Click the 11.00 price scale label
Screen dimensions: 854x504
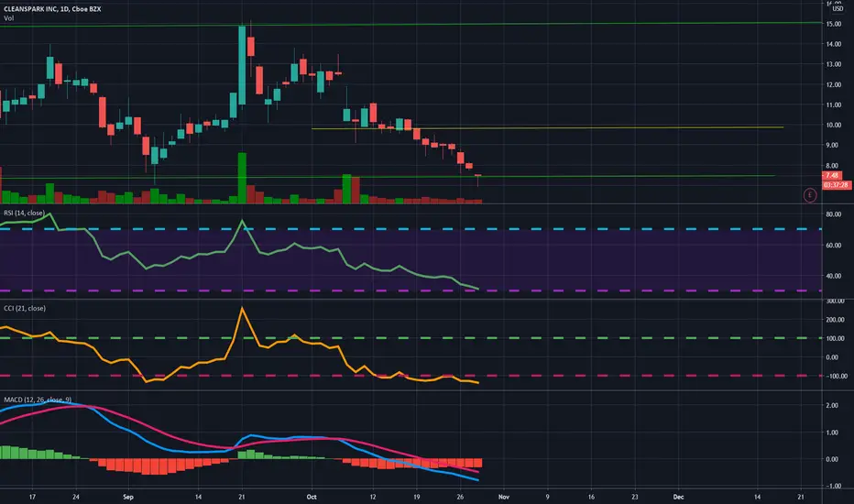(x=833, y=105)
